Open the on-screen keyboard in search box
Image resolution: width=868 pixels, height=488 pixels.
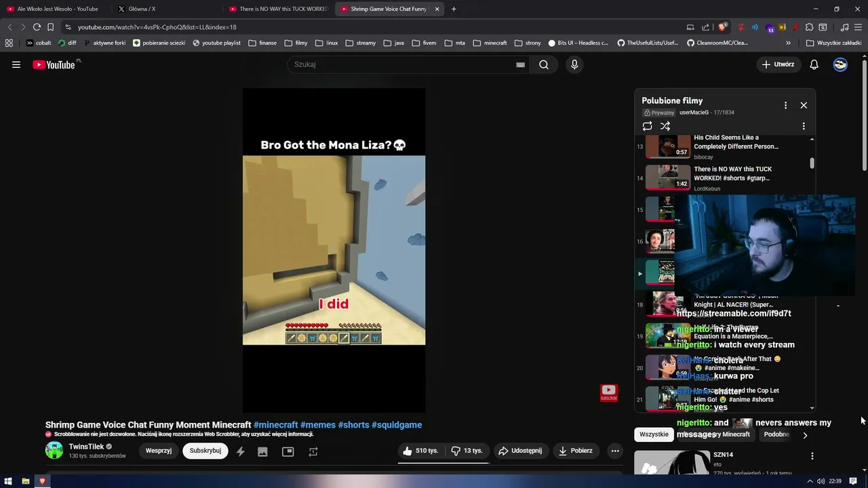click(x=520, y=64)
